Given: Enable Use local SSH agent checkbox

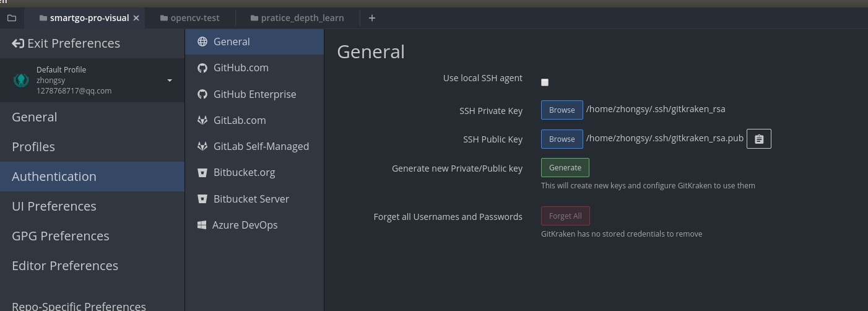Looking at the screenshot, I should coord(545,82).
